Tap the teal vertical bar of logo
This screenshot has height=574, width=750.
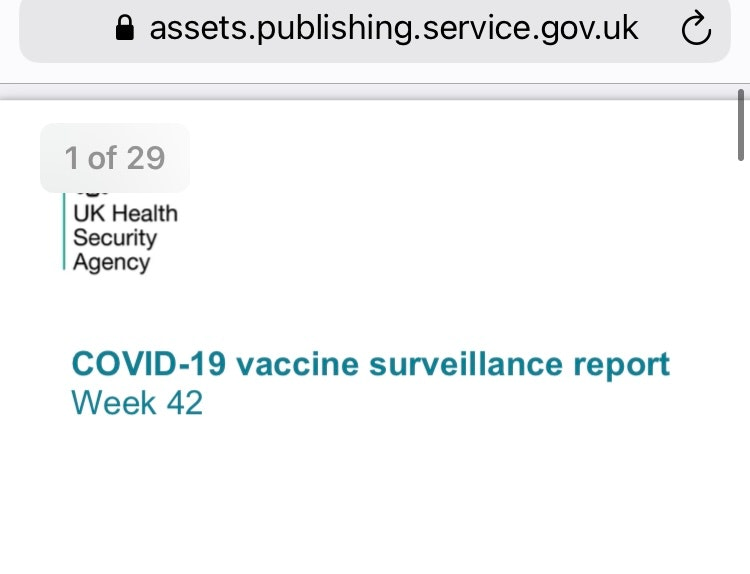click(64, 232)
